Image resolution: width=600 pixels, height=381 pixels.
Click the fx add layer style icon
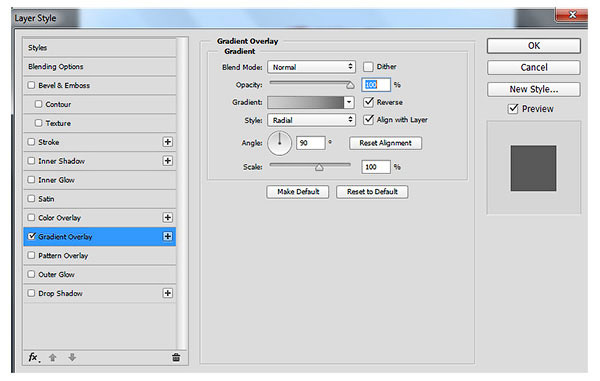[34, 358]
